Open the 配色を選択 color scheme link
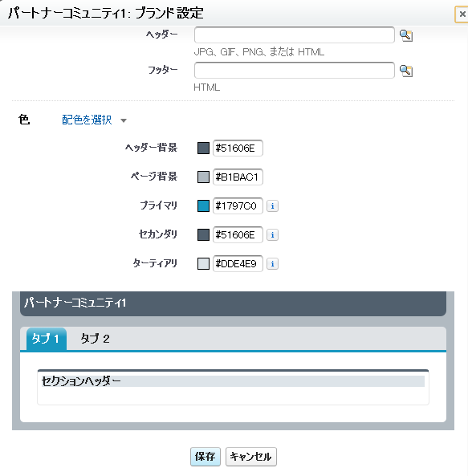This screenshot has width=468, height=476. pos(87,120)
